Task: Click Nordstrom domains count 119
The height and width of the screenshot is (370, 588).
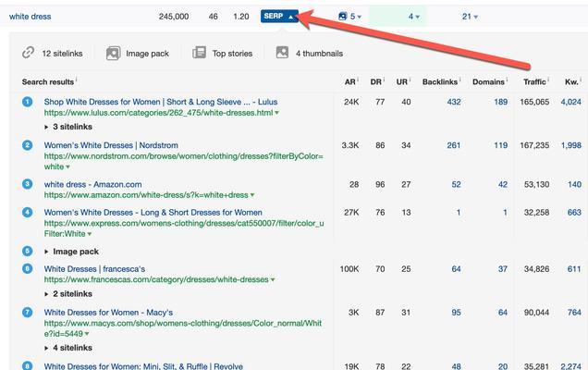Action: (x=500, y=145)
